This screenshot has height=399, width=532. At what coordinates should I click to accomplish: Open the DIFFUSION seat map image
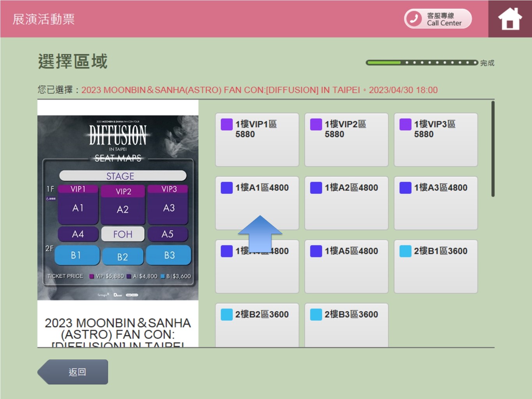pyautogui.click(x=118, y=208)
